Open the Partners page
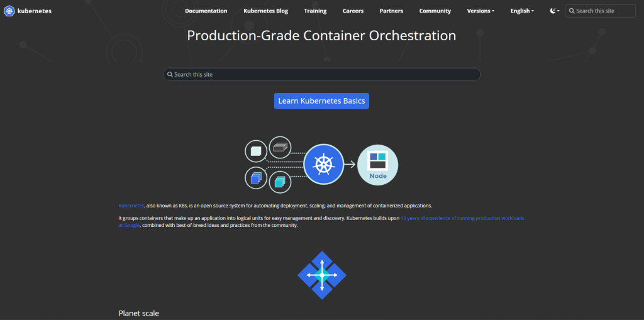 (x=391, y=11)
